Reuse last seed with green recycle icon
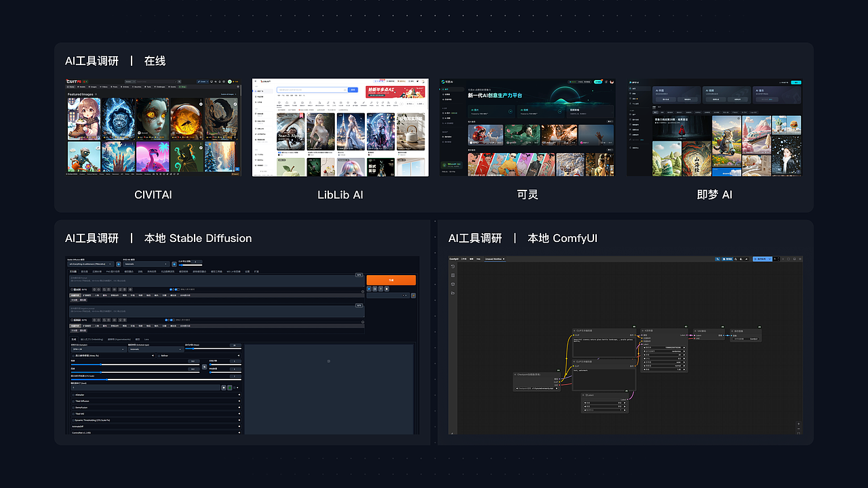The width and height of the screenshot is (868, 488). pos(230,388)
